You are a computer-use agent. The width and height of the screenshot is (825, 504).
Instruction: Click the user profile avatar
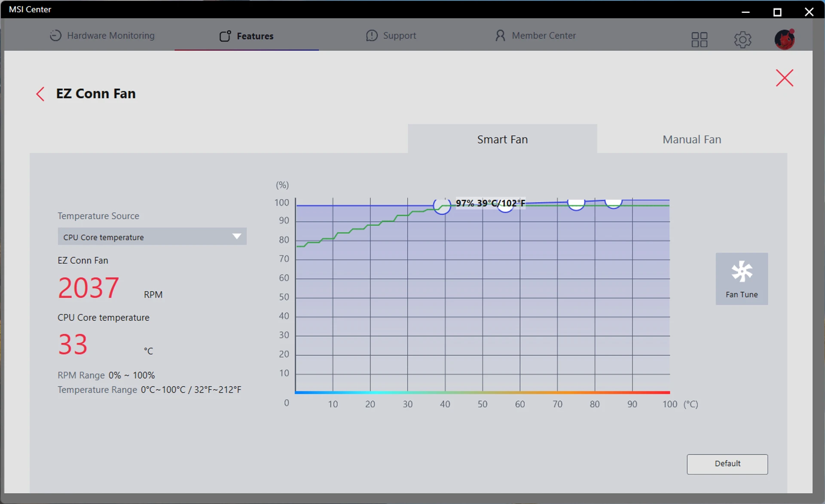pos(785,40)
